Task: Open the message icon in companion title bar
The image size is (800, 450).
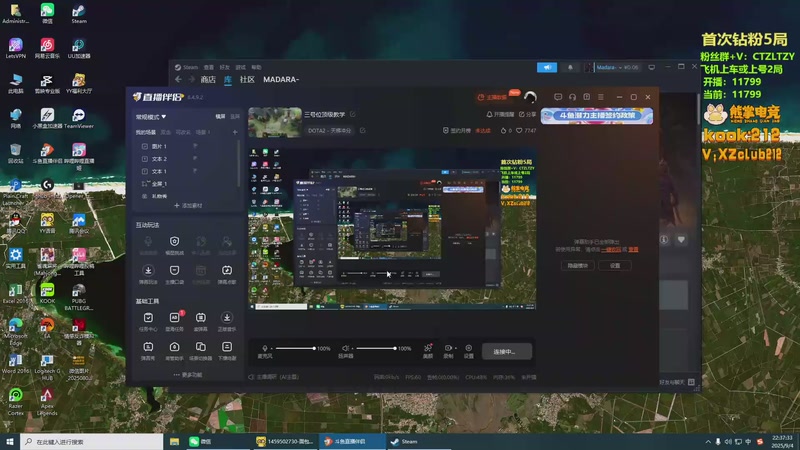Action: click(558, 97)
